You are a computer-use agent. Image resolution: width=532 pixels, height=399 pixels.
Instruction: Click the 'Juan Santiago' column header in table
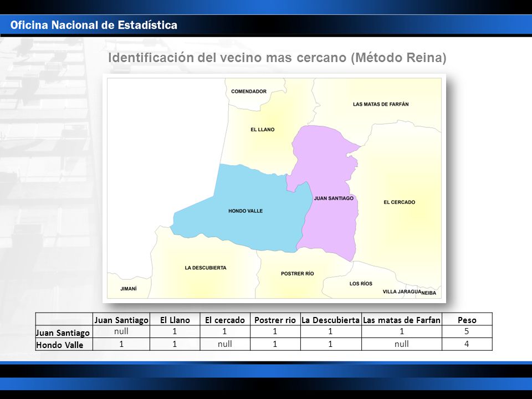pyautogui.click(x=121, y=320)
